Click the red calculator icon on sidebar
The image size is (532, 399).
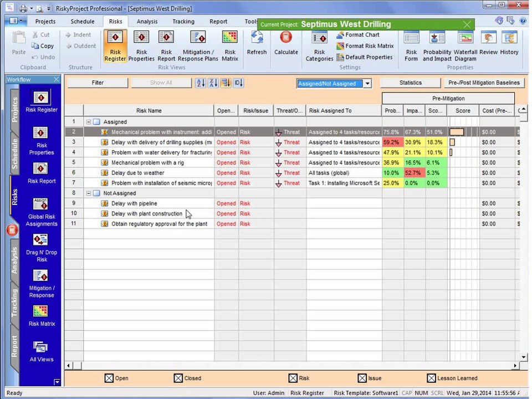tap(12, 230)
